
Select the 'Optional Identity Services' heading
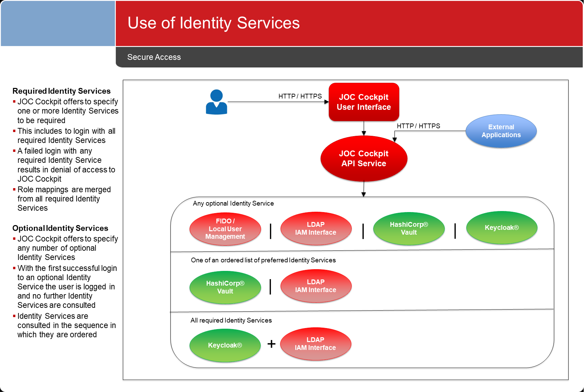point(60,228)
